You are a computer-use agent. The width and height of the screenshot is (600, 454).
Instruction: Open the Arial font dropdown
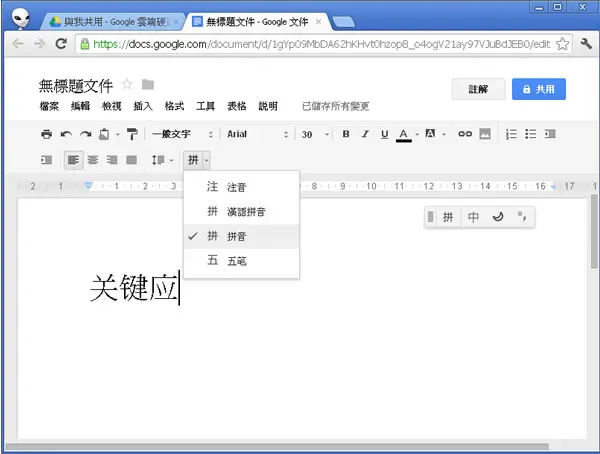[257, 134]
